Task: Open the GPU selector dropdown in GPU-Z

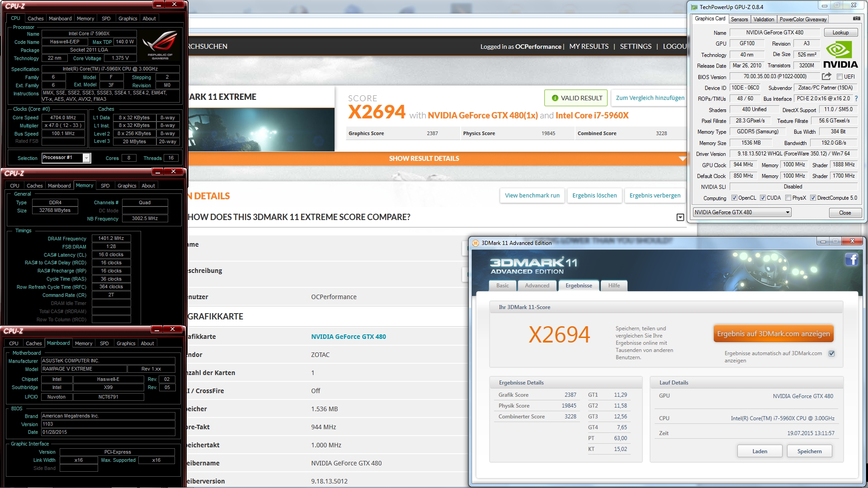Action: (788, 212)
